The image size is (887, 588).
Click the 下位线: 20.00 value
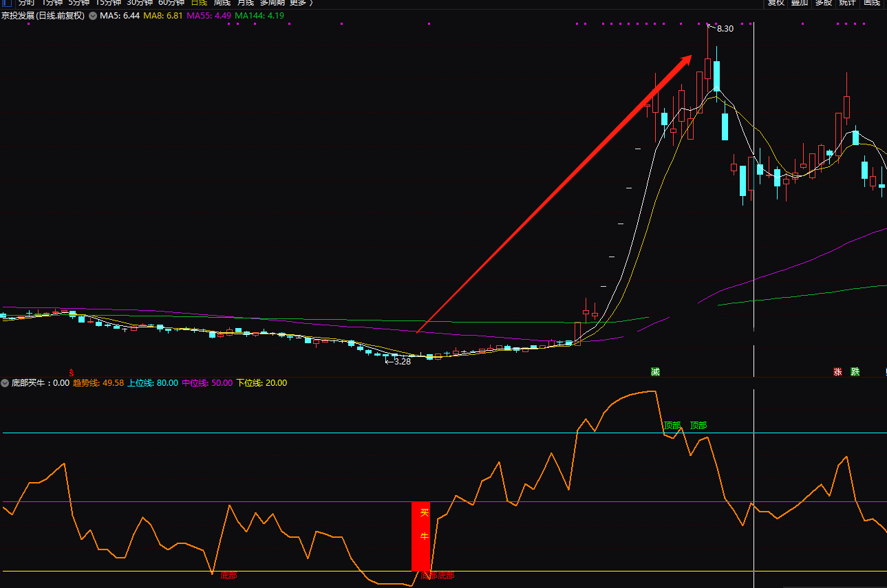coord(261,383)
